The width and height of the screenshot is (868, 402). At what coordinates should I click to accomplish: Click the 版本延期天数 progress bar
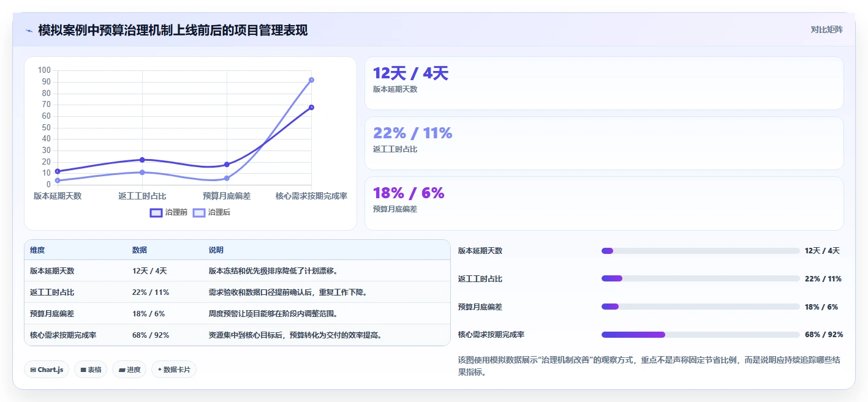point(701,251)
